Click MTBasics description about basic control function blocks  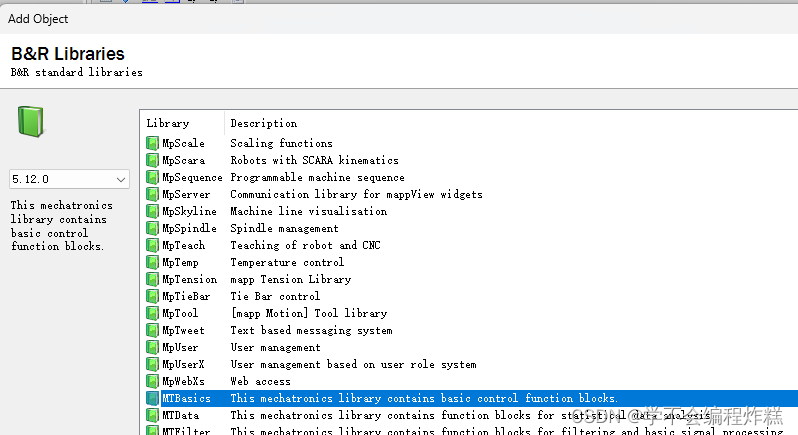(424, 398)
